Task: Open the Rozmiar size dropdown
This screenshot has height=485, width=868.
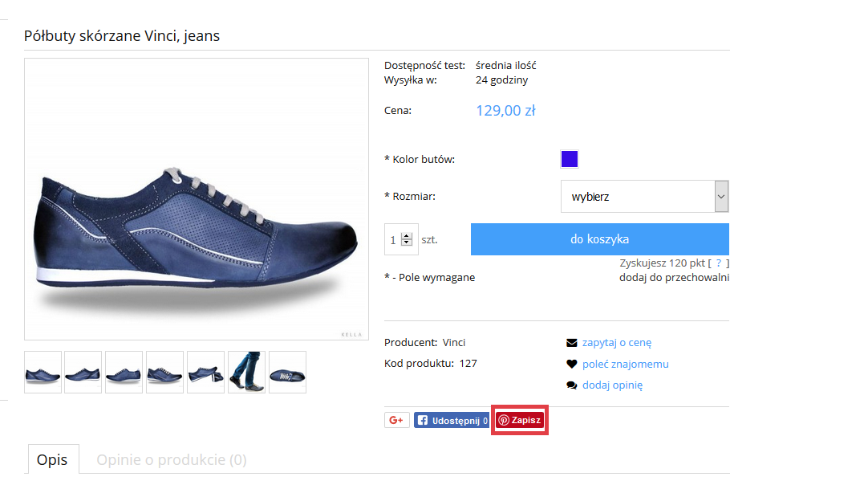Action: (644, 196)
